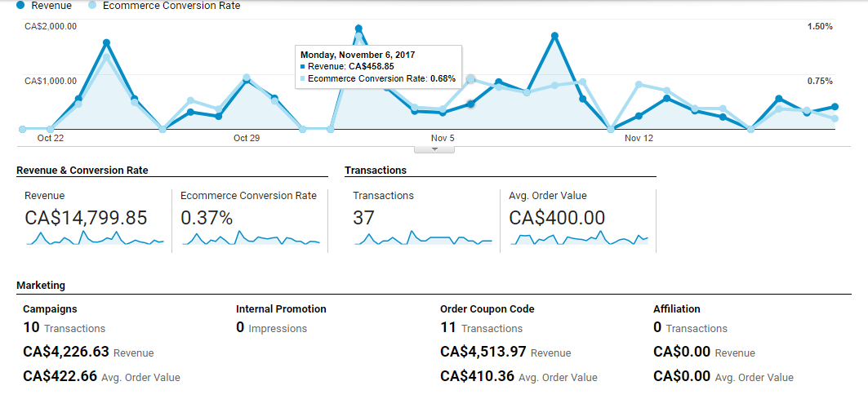Collapse the chart using the arrow tab below it
This screenshot has width=868, height=408.
(x=434, y=149)
